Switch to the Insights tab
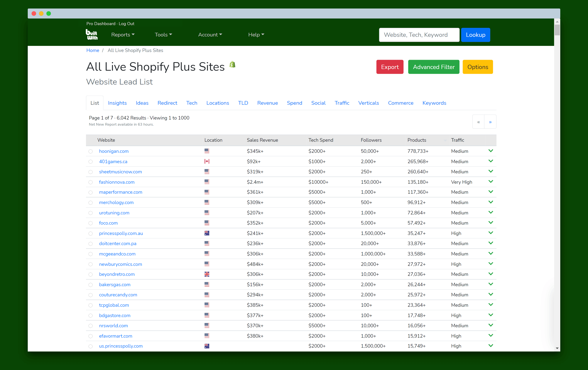Viewport: 588px width, 370px height. click(117, 103)
